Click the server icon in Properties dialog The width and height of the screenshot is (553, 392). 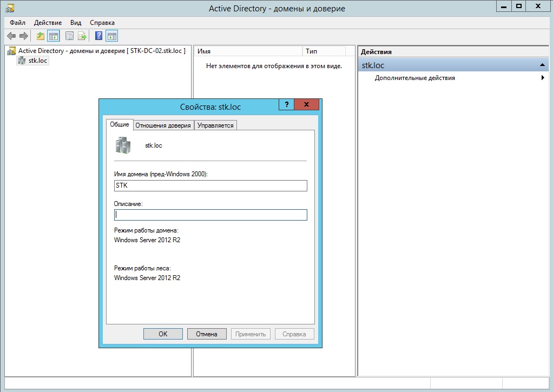pyautogui.click(x=123, y=145)
